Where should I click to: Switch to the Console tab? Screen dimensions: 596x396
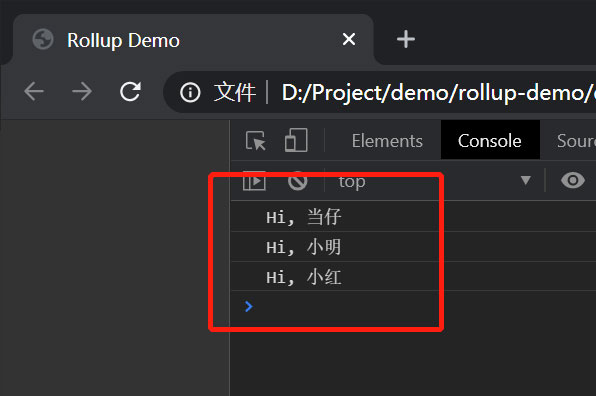pyautogui.click(x=490, y=141)
